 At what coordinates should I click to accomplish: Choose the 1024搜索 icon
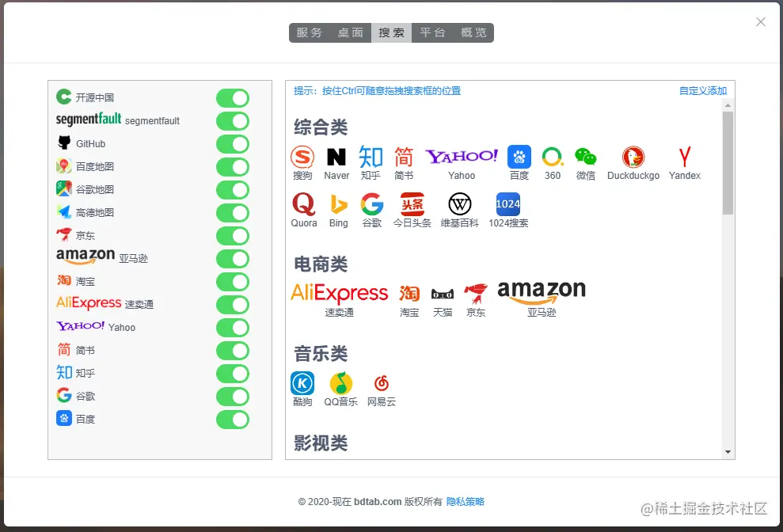click(507, 204)
